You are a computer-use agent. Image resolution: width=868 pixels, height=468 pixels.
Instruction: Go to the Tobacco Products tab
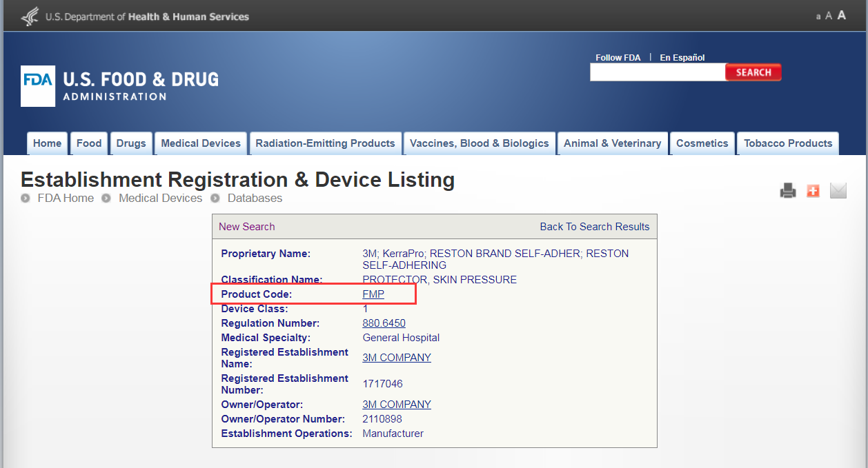[x=788, y=143]
